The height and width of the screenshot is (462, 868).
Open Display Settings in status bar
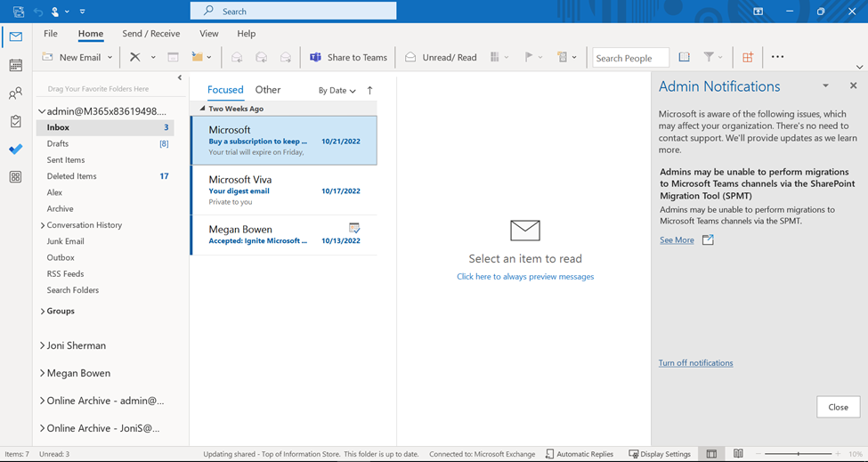click(x=660, y=454)
